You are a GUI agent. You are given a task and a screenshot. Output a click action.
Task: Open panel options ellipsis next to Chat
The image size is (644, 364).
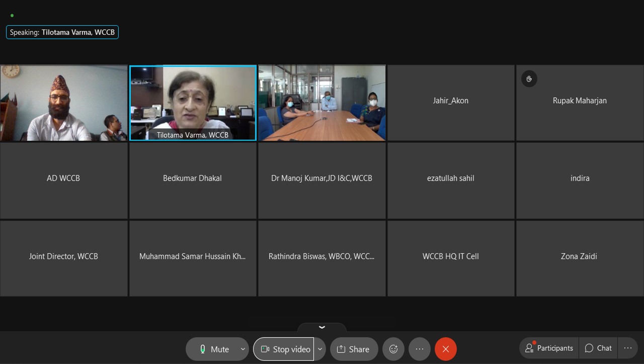627,348
